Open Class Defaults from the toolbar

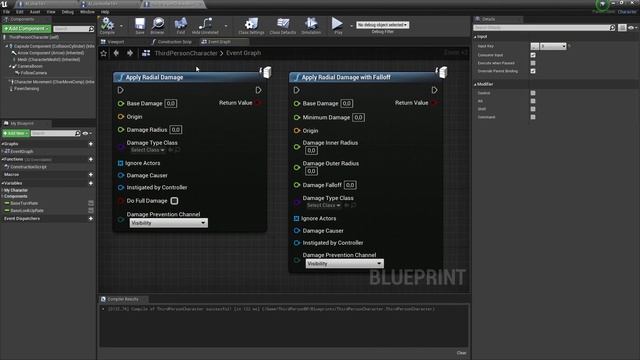coord(283,24)
